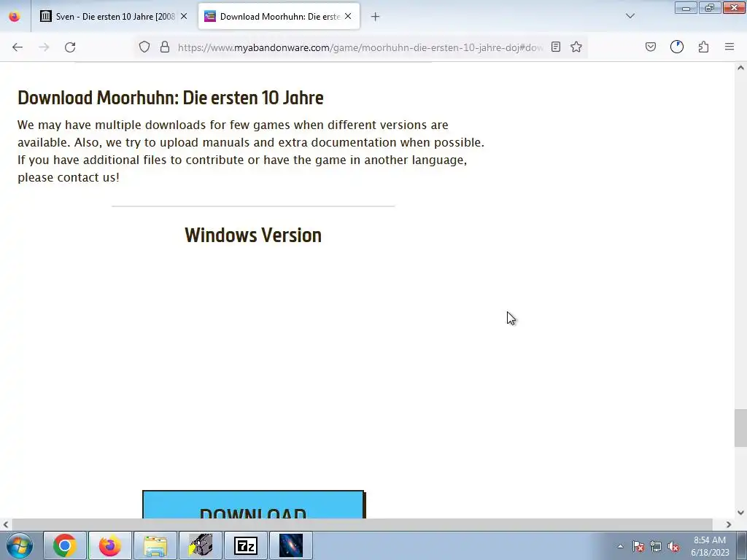Click the horizontal scrollbar's left arrow
The width and height of the screenshot is (747, 560).
(x=6, y=524)
